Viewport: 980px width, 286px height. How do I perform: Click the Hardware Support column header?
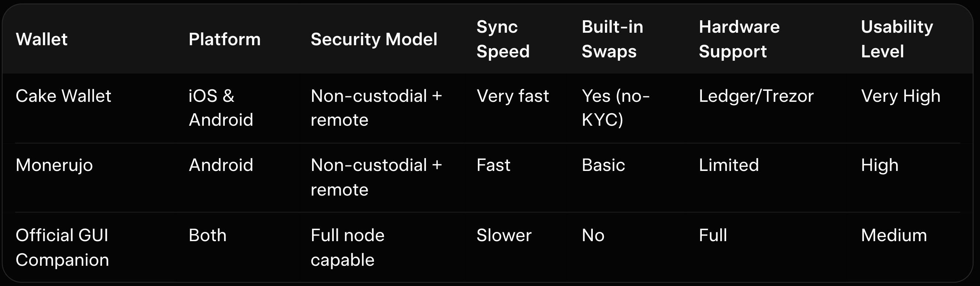pos(739,39)
